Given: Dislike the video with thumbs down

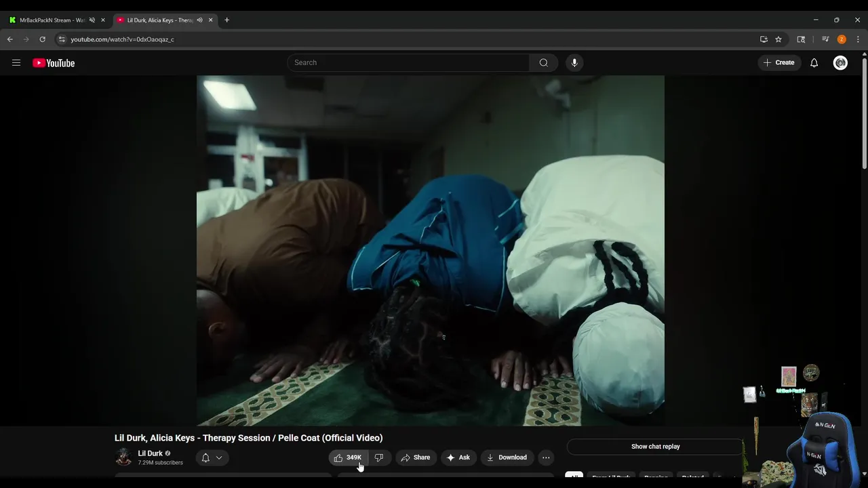Looking at the screenshot, I should [379, 457].
